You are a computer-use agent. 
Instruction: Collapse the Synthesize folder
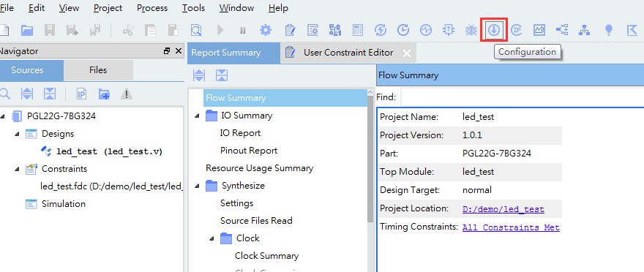click(197, 186)
